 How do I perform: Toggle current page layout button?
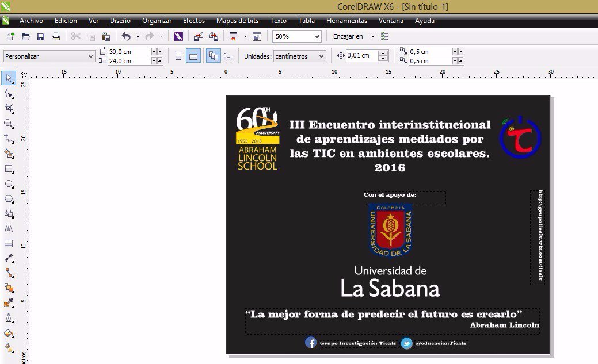228,56
